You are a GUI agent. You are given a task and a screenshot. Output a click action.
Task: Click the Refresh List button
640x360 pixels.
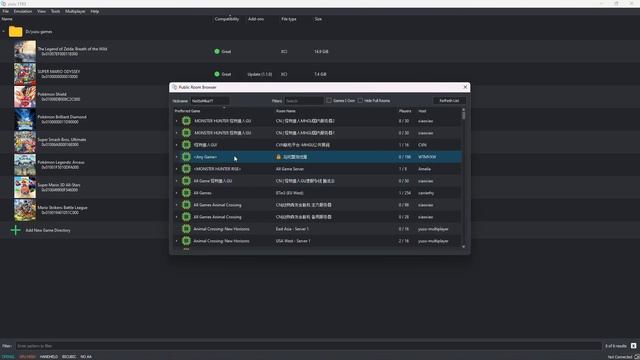449,100
